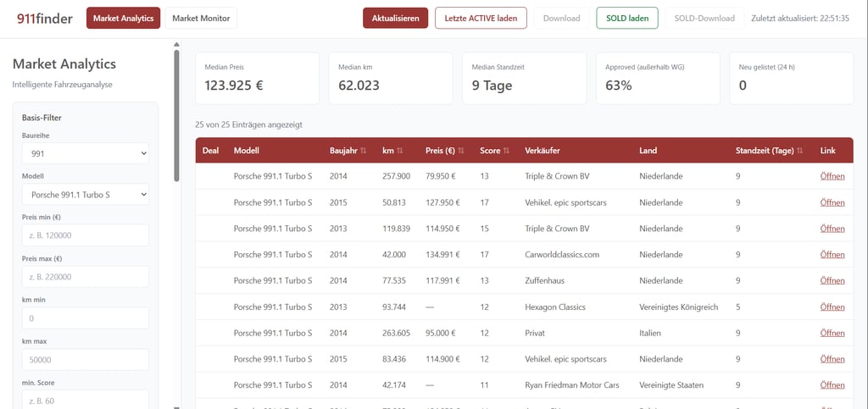Open link for 83.436 km Vehikel listing
Screen dimensions: 868x409
pos(832,359)
